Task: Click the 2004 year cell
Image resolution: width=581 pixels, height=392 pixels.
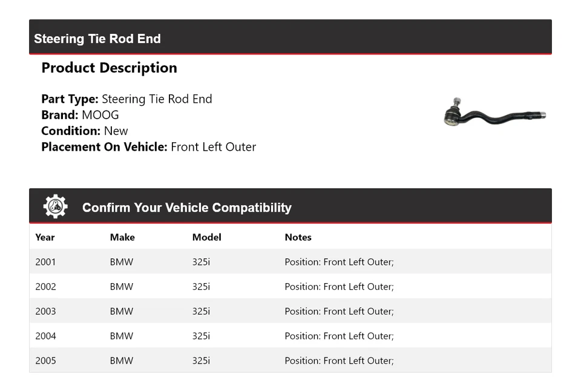Action: point(45,336)
